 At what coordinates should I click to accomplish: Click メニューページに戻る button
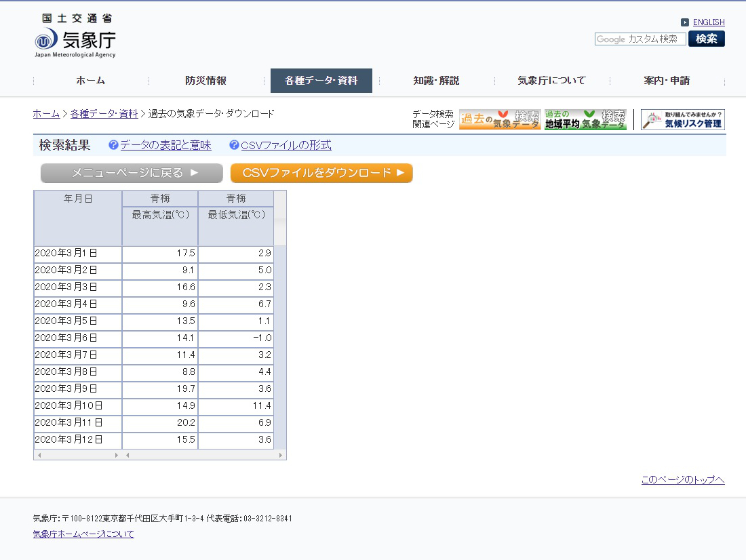coord(132,173)
